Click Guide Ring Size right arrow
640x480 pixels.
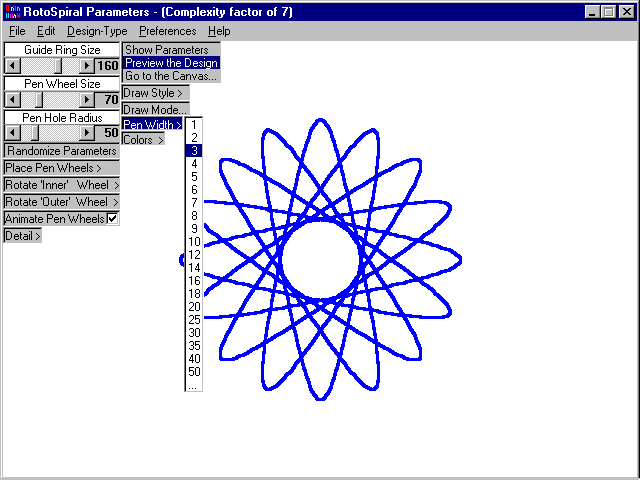pos(87,65)
